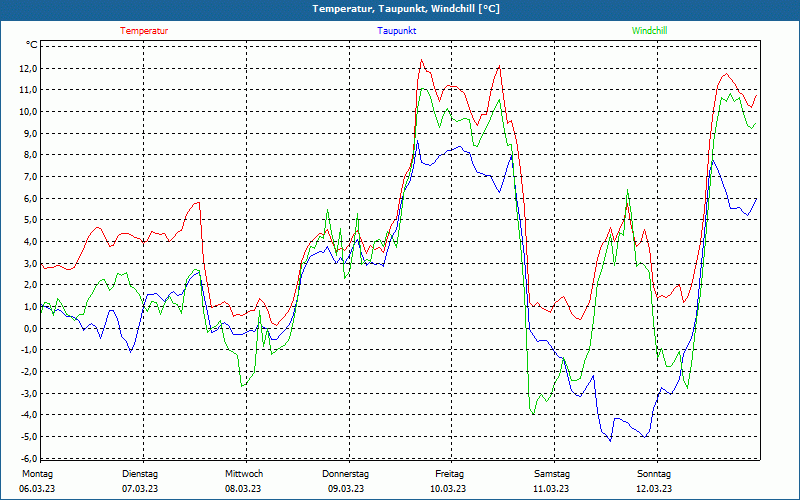
Task: Click the green windchill dip below -3 on Freitag
Action: pos(534,413)
